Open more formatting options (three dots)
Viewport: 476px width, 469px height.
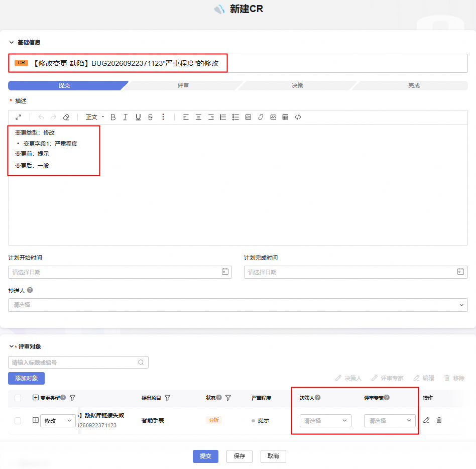pos(163,117)
